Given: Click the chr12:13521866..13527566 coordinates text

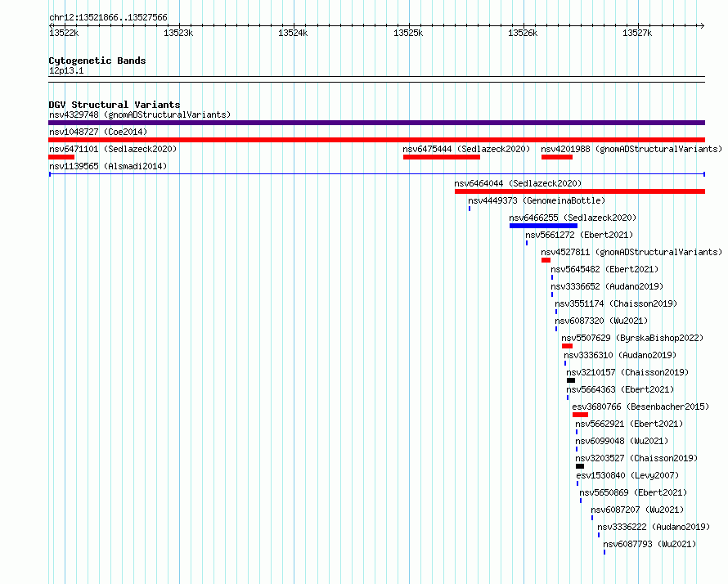Looking at the screenshot, I should pyautogui.click(x=108, y=18).
